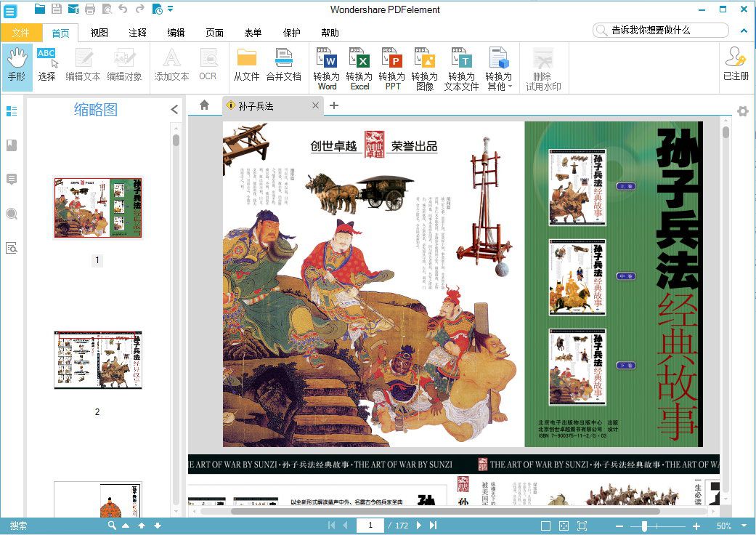Go to the previous page arrow
This screenshot has width=756, height=535.
pos(345,526)
